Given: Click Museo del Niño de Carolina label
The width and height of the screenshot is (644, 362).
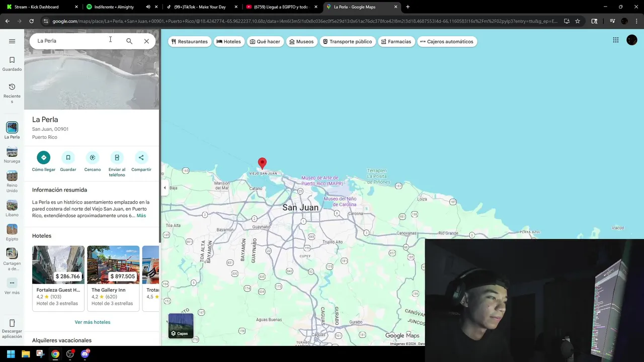Looking at the screenshot, I should pos(340,202).
